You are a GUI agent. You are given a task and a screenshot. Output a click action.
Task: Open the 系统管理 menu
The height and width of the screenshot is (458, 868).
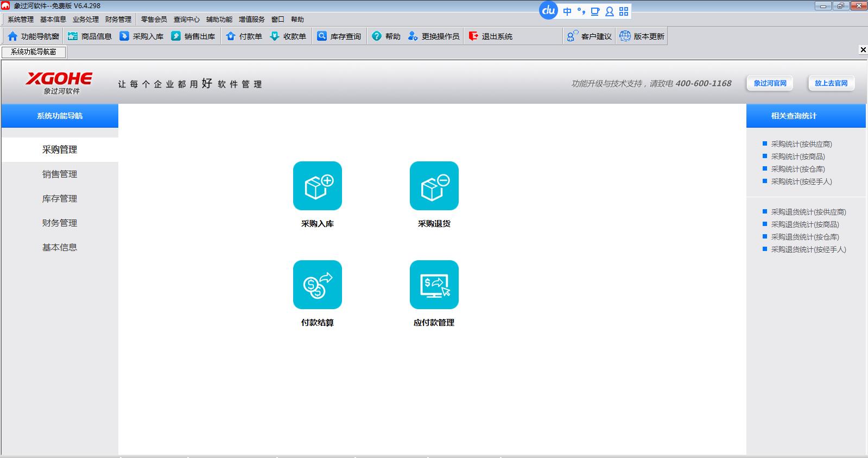21,20
